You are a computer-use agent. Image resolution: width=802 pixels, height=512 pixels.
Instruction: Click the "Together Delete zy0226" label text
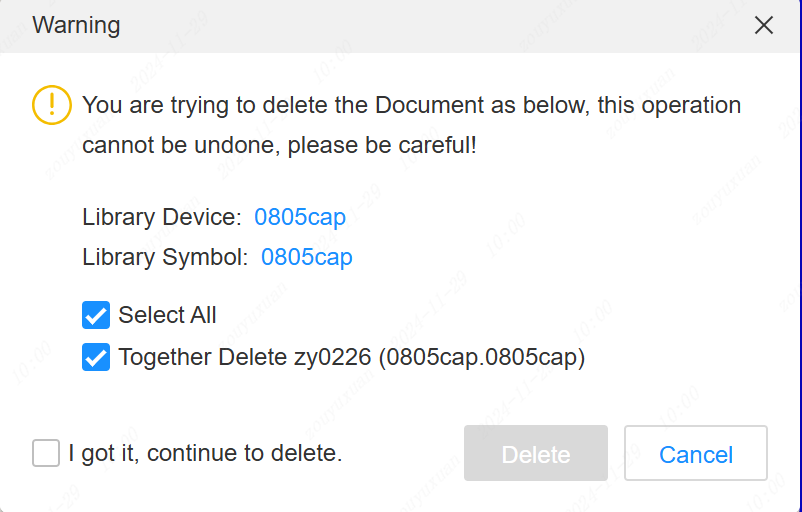click(x=245, y=357)
